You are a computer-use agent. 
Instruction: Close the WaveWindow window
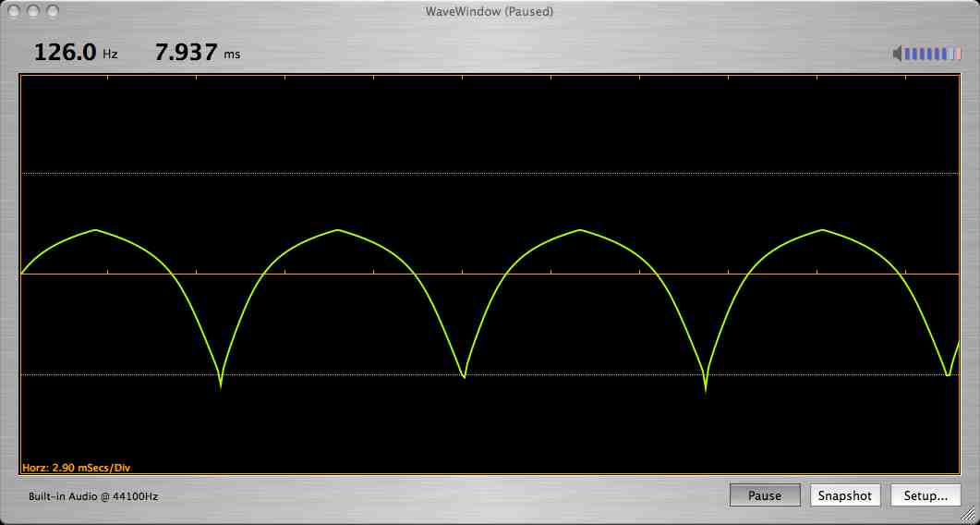click(x=14, y=11)
